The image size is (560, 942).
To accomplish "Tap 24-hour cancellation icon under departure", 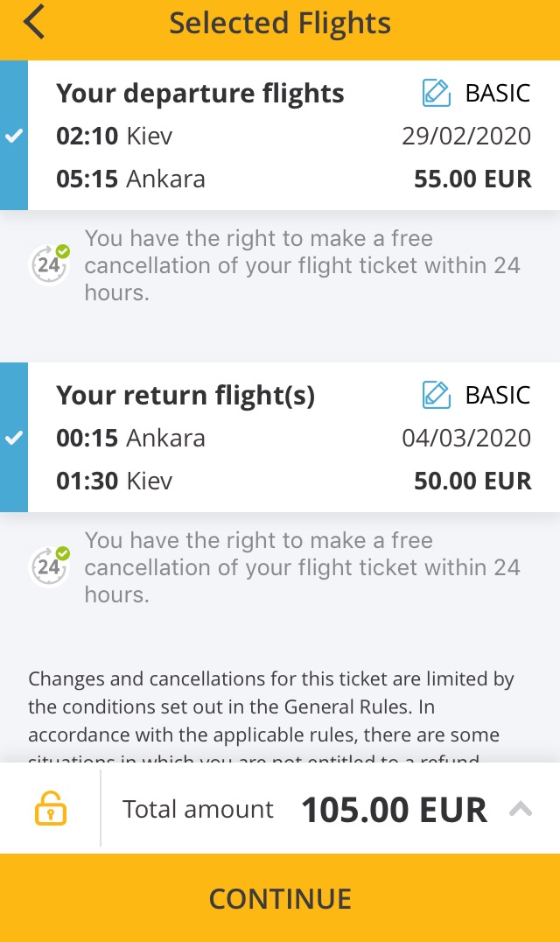I will tap(49, 264).
